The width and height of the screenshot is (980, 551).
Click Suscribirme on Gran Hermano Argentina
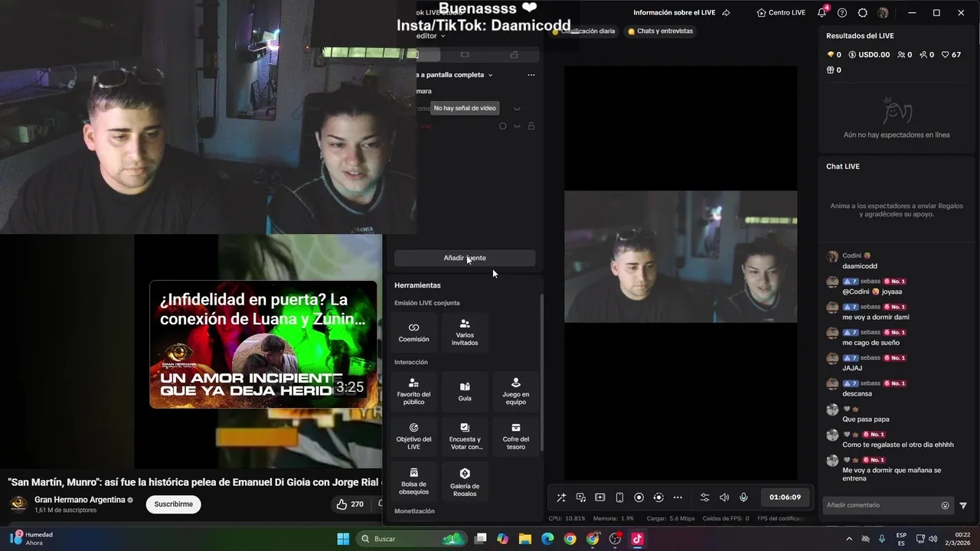[x=174, y=504]
